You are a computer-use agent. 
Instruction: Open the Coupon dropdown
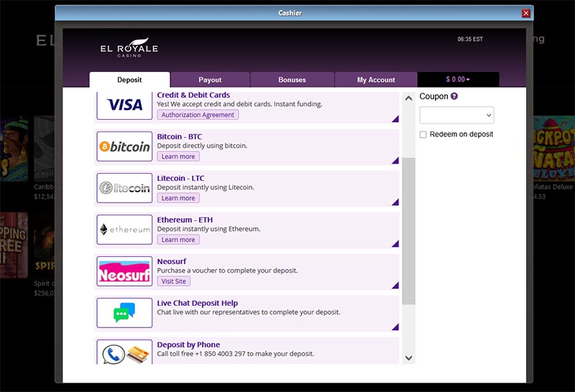(456, 115)
